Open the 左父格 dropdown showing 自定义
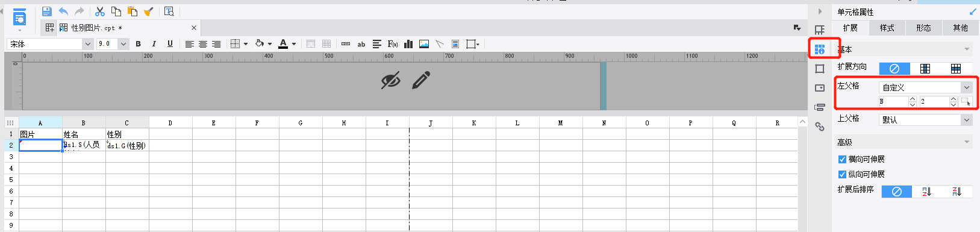Viewport: 980px width, 232px height. pyautogui.click(x=925, y=87)
